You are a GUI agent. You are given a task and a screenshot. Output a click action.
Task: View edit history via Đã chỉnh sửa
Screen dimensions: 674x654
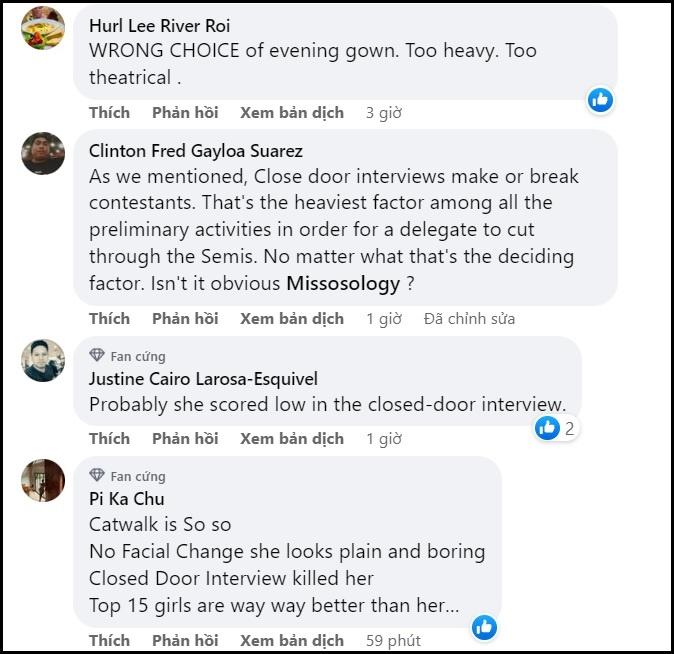[x=469, y=318]
